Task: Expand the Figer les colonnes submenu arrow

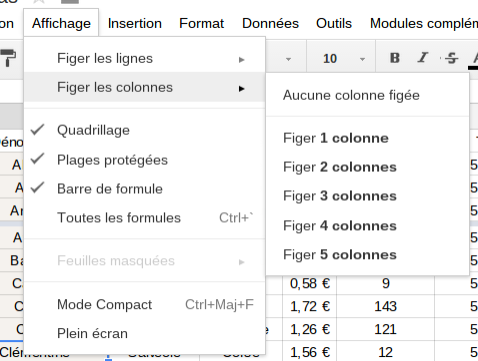Action: (x=242, y=88)
